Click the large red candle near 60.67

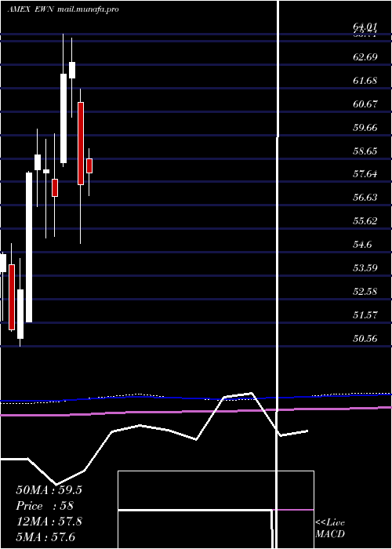click(81, 144)
